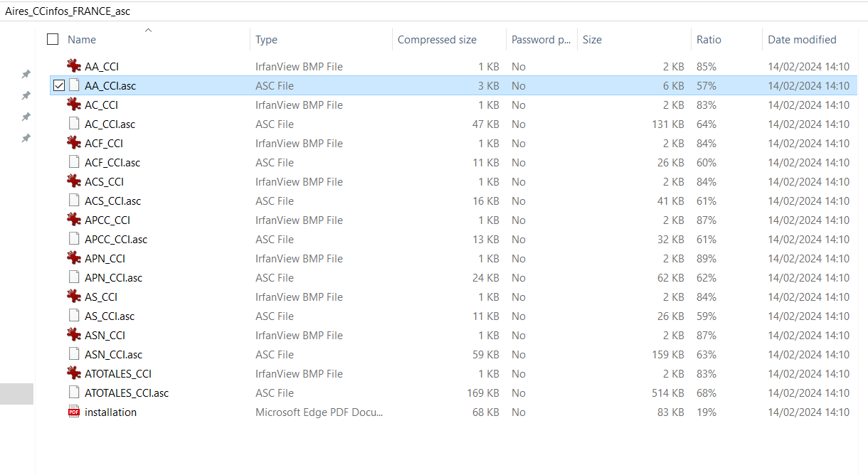Click the Password protected column header

click(x=541, y=40)
